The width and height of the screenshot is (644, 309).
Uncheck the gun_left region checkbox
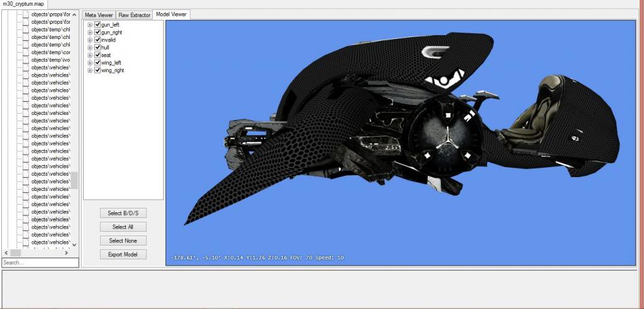pyautogui.click(x=97, y=24)
